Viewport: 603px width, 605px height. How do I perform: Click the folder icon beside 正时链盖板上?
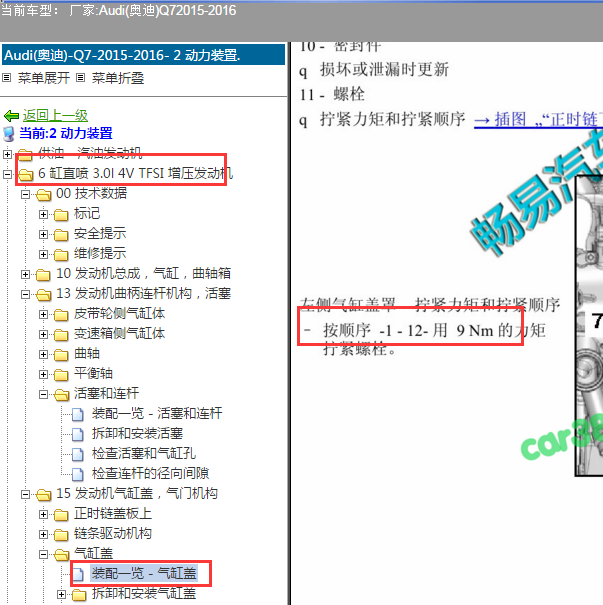click(x=61, y=515)
